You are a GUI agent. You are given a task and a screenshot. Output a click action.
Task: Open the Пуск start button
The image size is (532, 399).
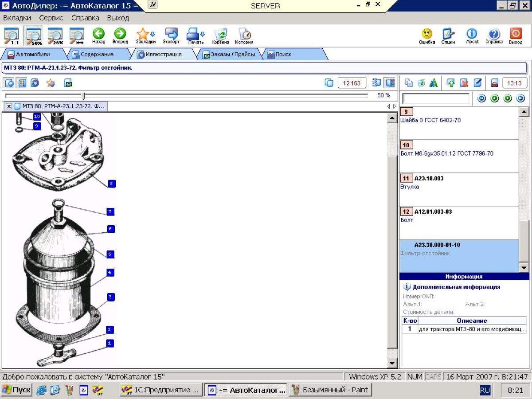[x=16, y=390]
